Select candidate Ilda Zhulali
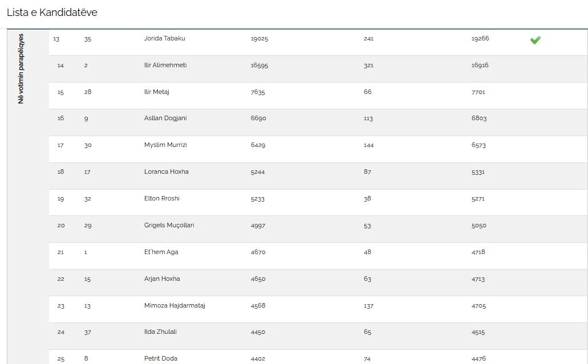588x364 pixels. tap(160, 333)
